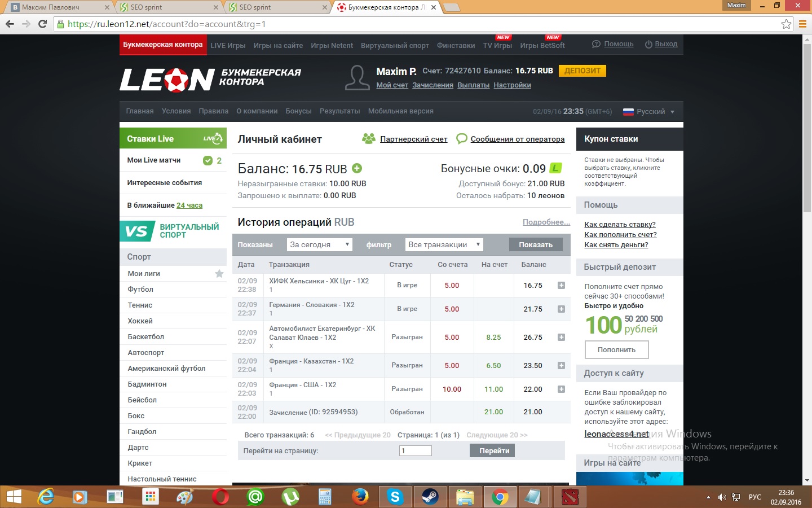Screen dimensions: 812x508
Task: Open the Подробнее history link
Action: point(546,222)
